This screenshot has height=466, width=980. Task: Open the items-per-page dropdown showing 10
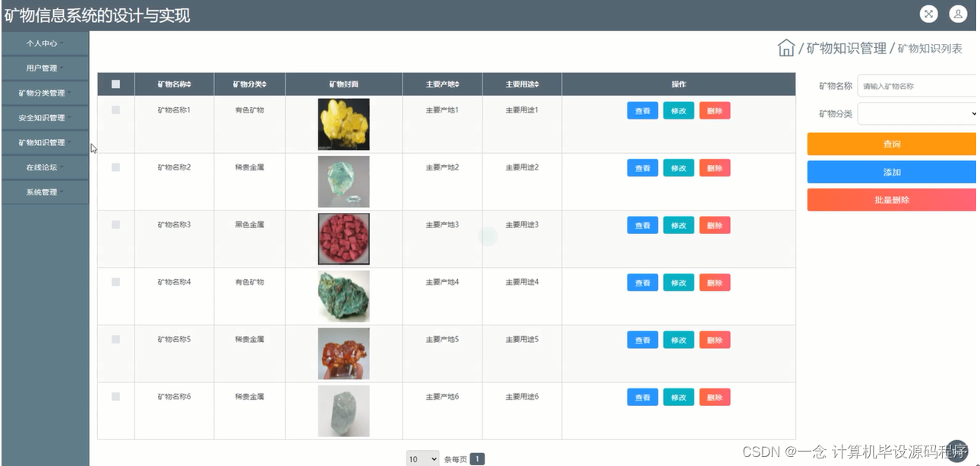point(422,458)
